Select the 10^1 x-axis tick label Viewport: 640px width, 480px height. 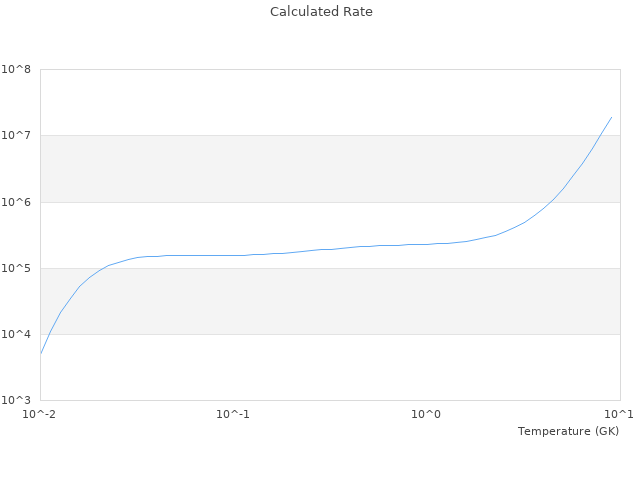click(619, 414)
